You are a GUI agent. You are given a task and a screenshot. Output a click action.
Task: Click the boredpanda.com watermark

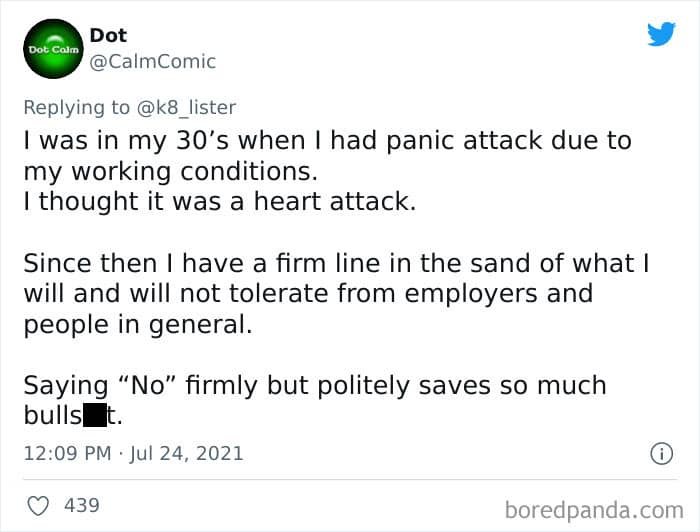(594, 509)
